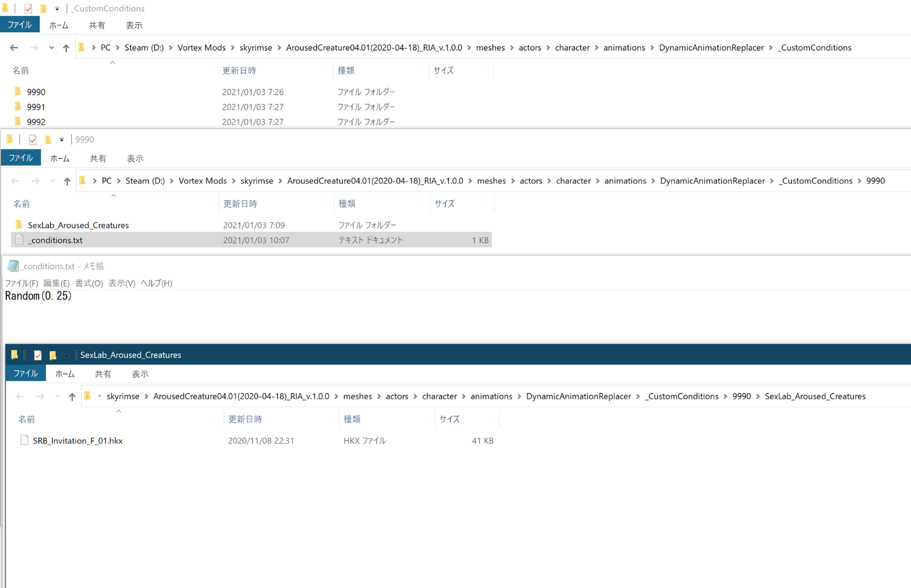911x588 pixels.
Task: Open Notepad ヘルプ(H) menu
Action: (x=156, y=283)
